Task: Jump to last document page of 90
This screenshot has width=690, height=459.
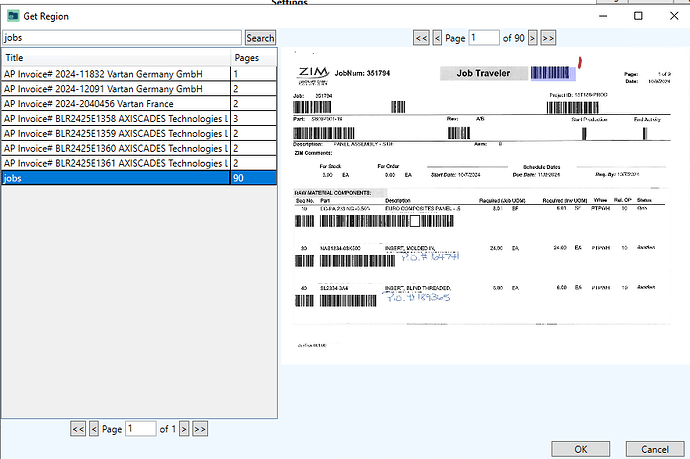Action: point(548,38)
